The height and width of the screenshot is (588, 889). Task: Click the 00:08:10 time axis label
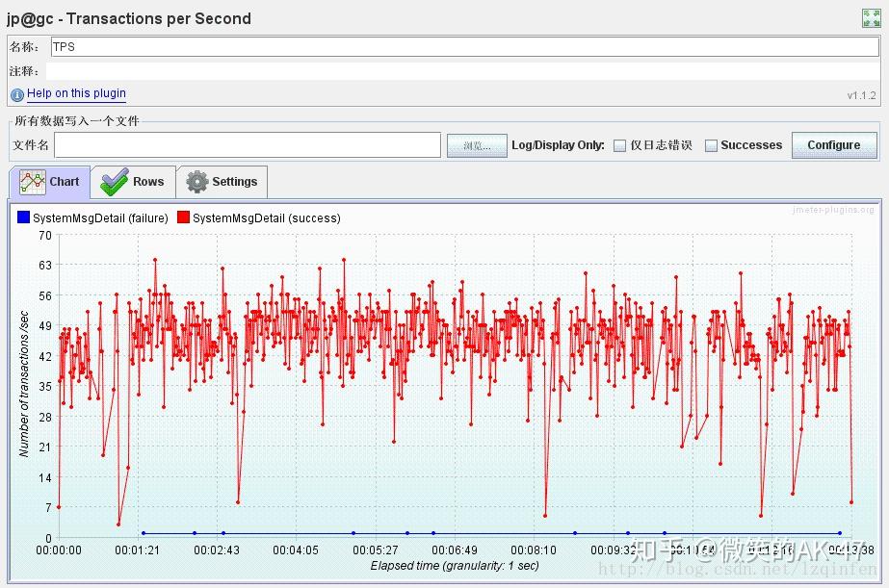534,550
